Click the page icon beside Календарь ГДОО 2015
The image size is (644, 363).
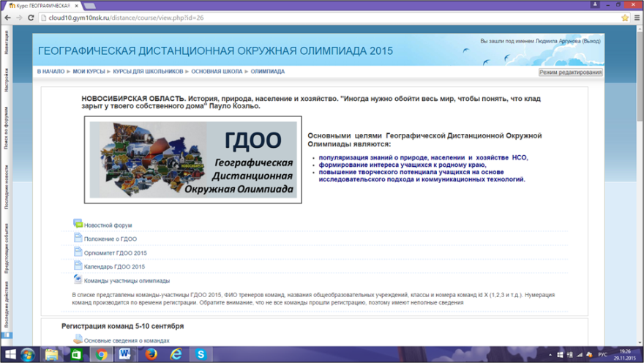pyautogui.click(x=78, y=266)
